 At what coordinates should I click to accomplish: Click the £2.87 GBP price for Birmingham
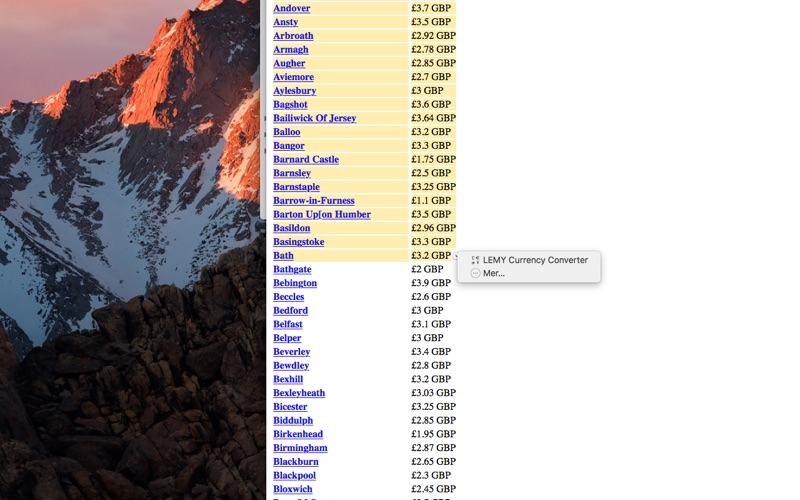coord(433,449)
